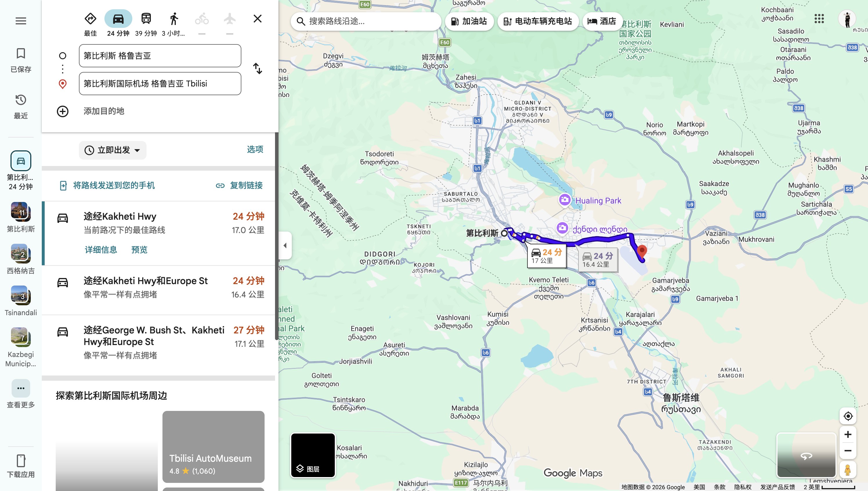868x491 pixels.
Task: Click 预览 to preview the best route
Action: (x=139, y=250)
